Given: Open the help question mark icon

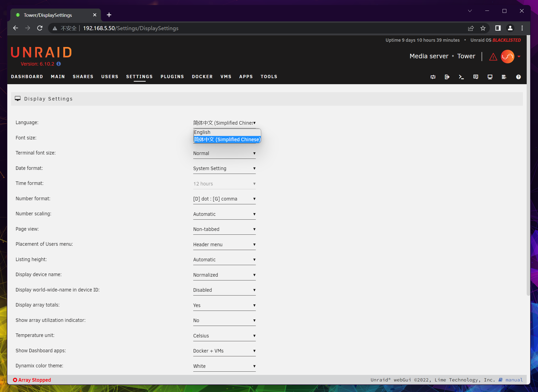Looking at the screenshot, I should pos(518,77).
